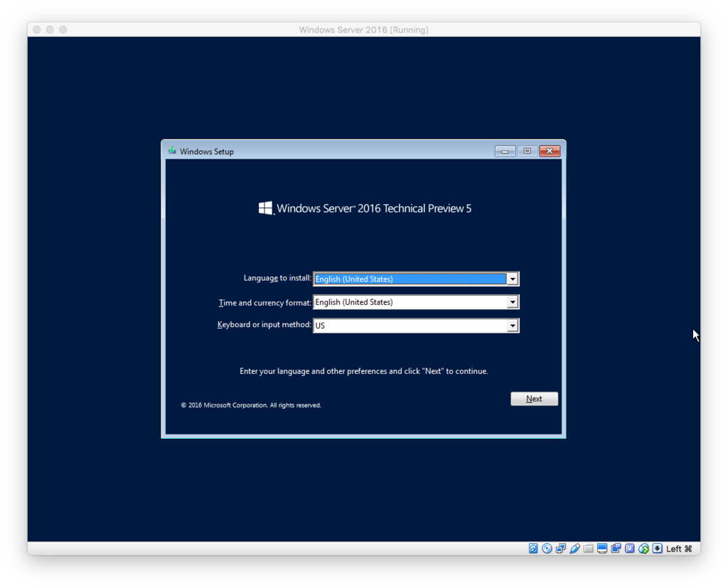This screenshot has height=588, width=728.
Task: Click the video capture status icon
Action: click(x=616, y=548)
